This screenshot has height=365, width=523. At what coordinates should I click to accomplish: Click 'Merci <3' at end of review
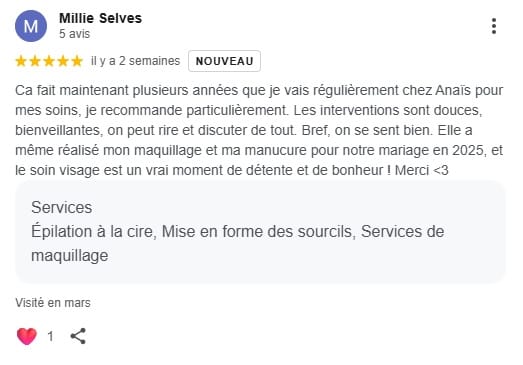coord(422,170)
